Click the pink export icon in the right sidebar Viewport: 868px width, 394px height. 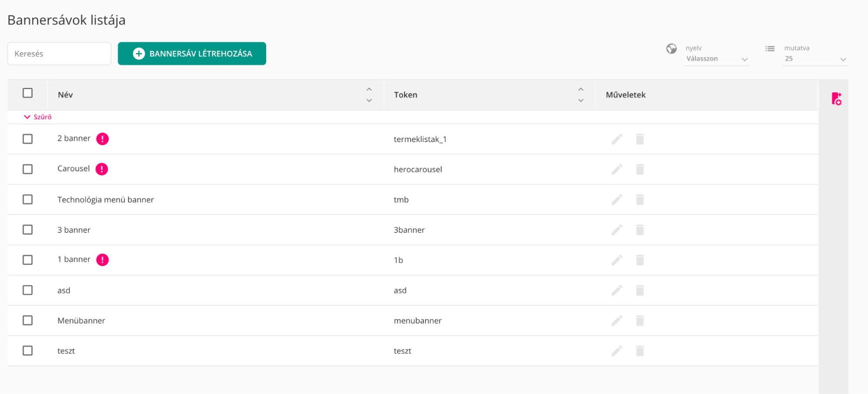pos(836,99)
